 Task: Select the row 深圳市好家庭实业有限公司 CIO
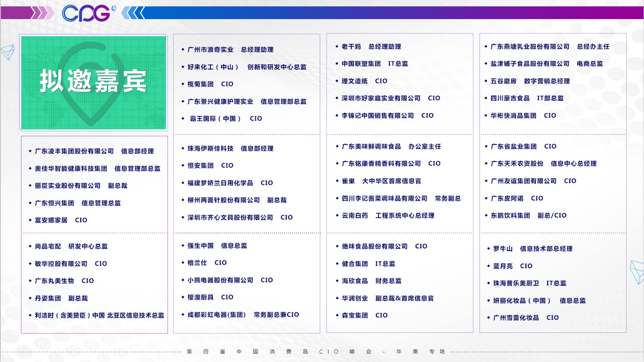(388, 98)
